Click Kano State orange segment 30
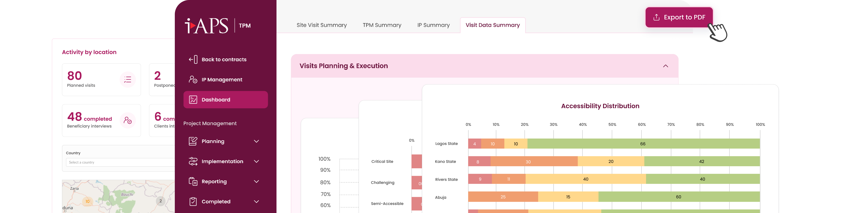 [534, 162]
